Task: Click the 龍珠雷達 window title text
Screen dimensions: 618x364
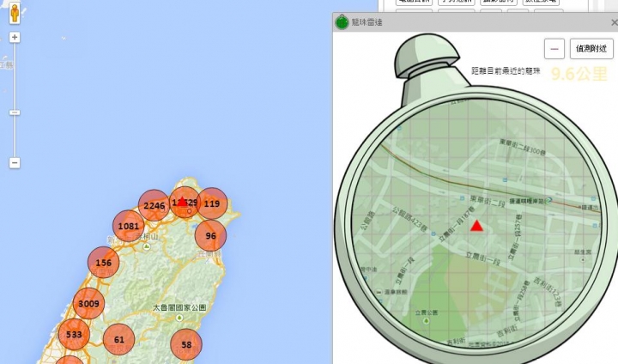Action: click(x=367, y=22)
